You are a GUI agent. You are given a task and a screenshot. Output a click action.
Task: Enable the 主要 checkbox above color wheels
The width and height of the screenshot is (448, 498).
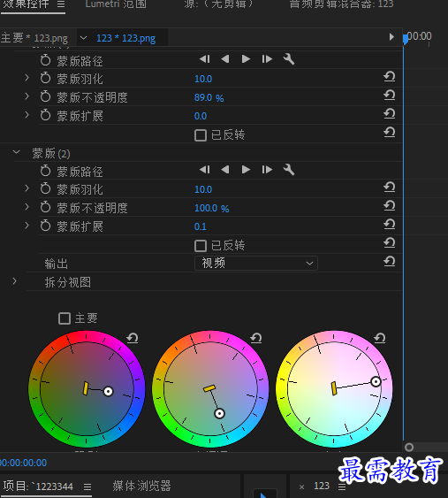65,318
